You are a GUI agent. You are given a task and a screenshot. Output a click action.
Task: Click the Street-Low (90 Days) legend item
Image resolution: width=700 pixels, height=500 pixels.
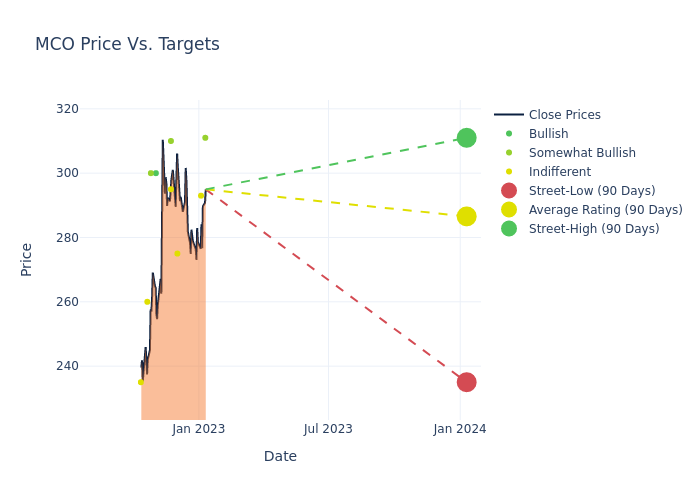pos(591,191)
